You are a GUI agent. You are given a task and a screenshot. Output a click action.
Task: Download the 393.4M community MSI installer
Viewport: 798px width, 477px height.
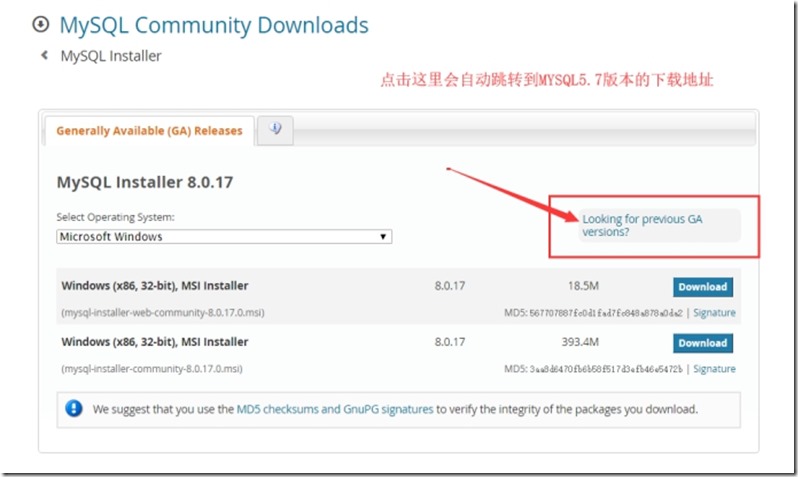coord(703,343)
